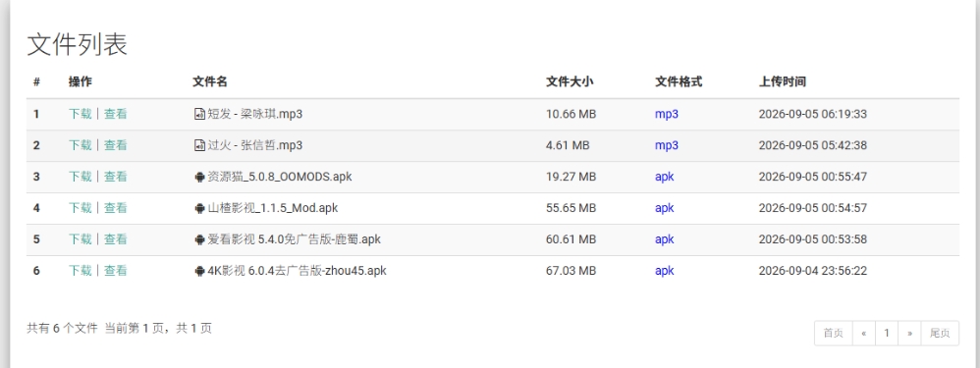The height and width of the screenshot is (368, 980).
Task: Click upload time 2026-09-05 05:42:38
Action: [x=812, y=145]
